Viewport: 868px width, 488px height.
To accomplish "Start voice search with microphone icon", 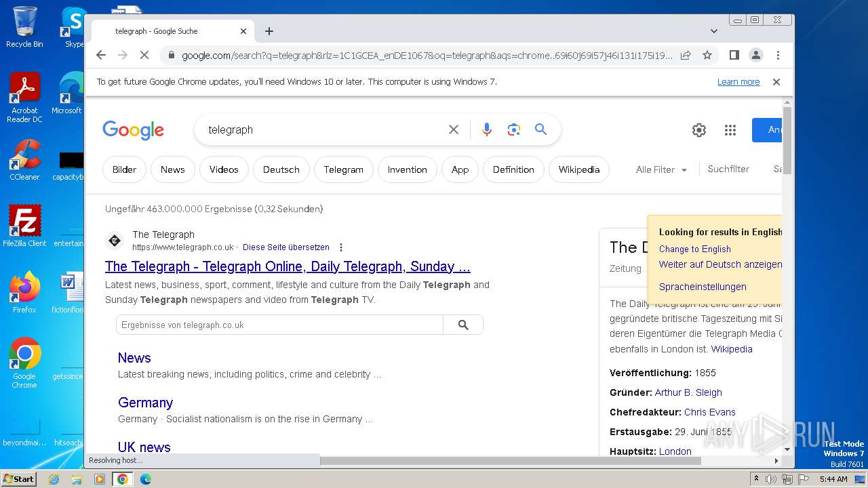I will [x=486, y=129].
